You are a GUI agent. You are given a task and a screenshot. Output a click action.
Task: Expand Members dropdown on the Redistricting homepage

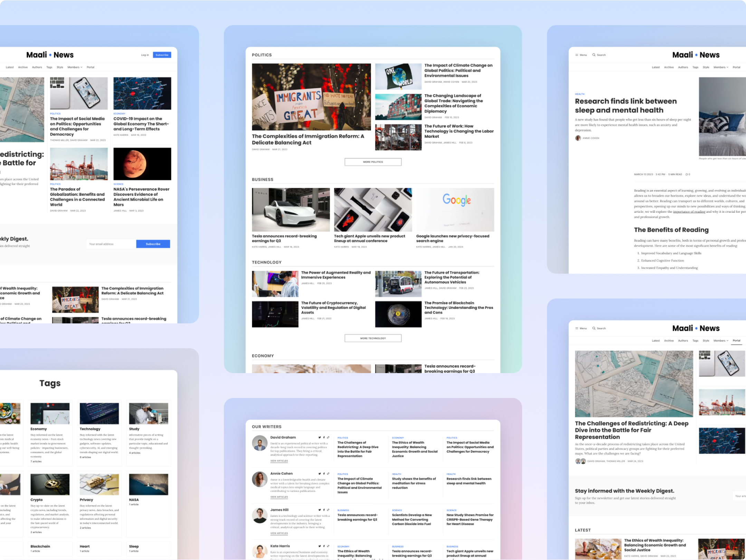721,341
